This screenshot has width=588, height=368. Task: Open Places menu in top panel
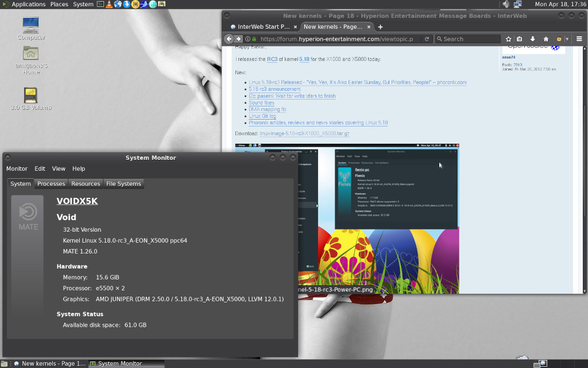(x=59, y=4)
